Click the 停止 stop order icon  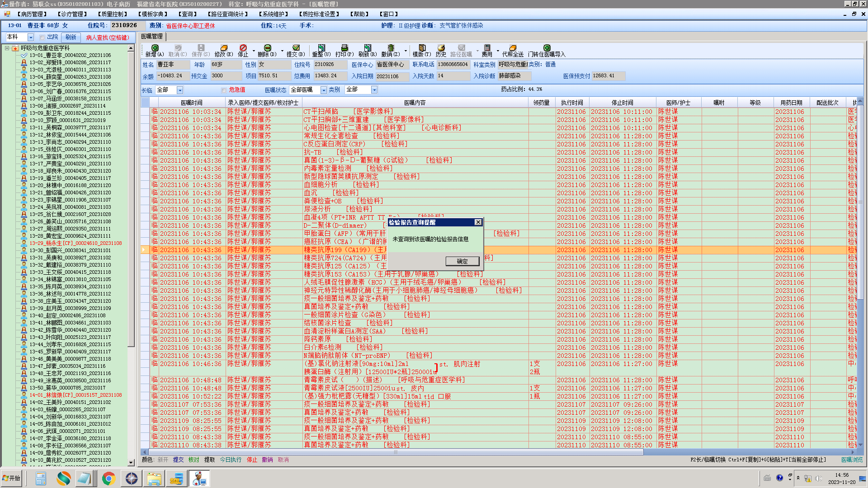243,48
